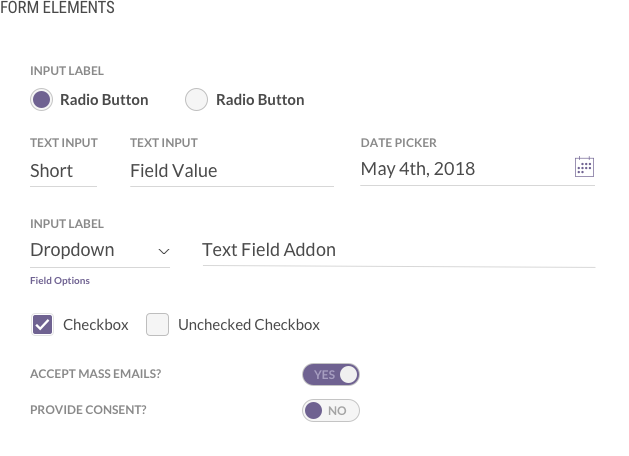Click the Form Elements header title
Screen dimensions: 629x456
(x=57, y=8)
